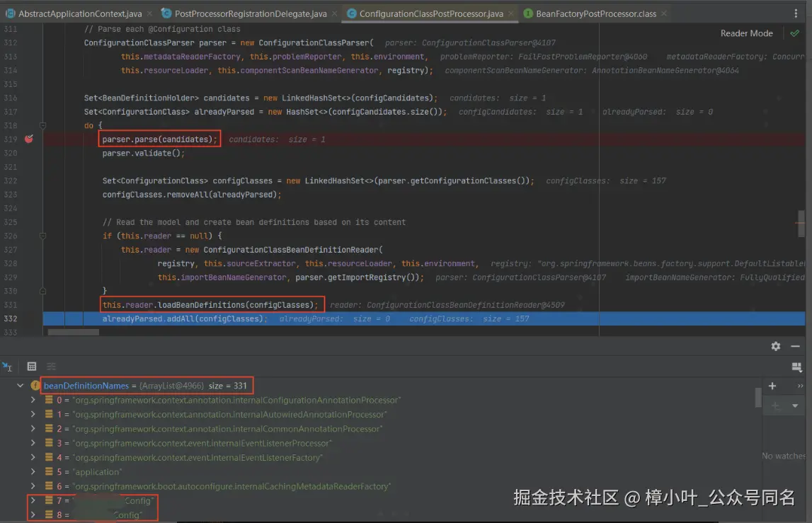The image size is (812, 523).
Task: Close the ConfigurationClassPostProcessor.java tab
Action: [510, 13]
